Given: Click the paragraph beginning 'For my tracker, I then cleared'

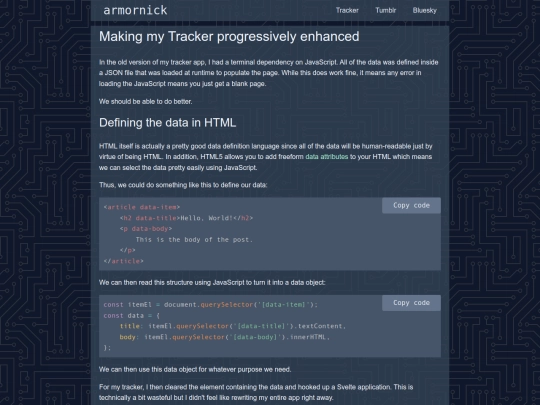Looking at the screenshot, I should 256,392.
